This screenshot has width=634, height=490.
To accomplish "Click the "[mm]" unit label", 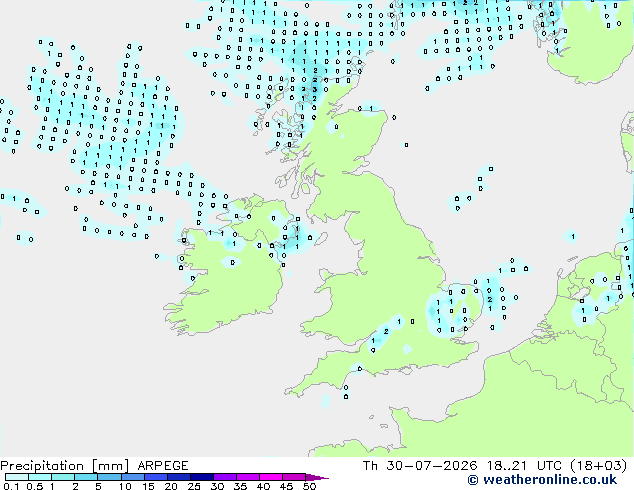I will pos(110,466).
